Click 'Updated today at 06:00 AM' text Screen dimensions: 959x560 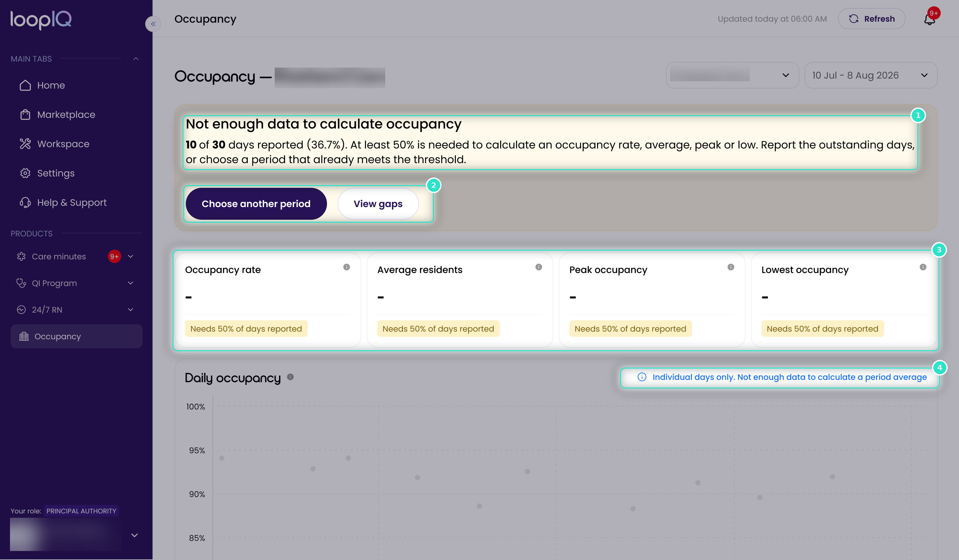772,19
